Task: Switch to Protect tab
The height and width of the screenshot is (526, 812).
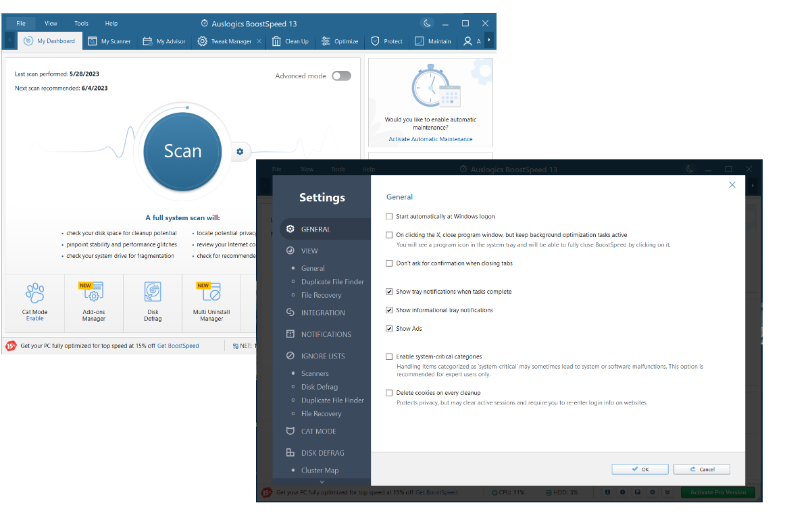Action: [387, 41]
